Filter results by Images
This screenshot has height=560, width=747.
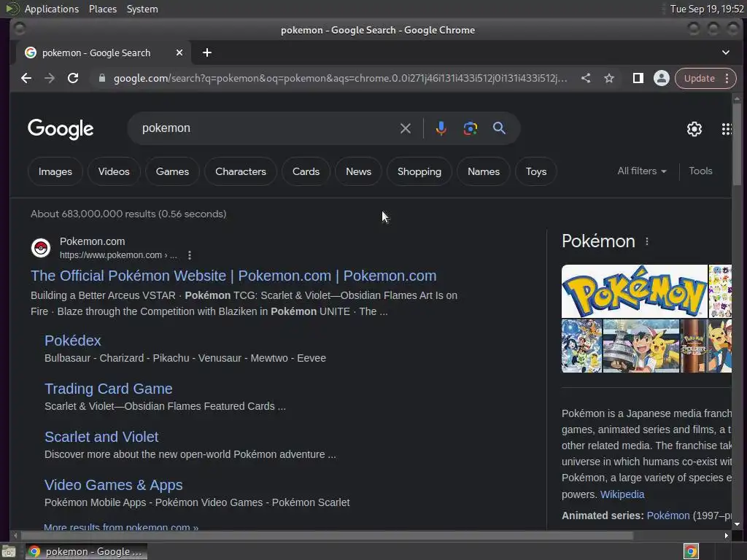click(55, 171)
